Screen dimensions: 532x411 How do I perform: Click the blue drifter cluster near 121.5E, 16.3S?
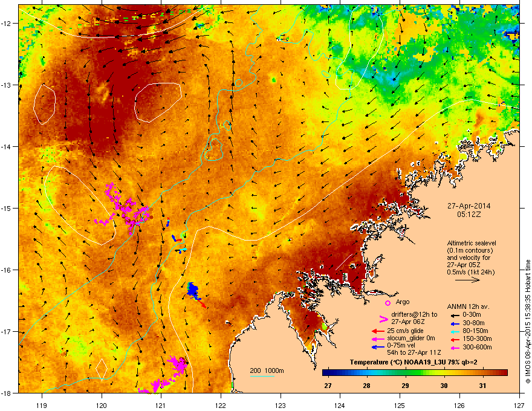click(192, 290)
